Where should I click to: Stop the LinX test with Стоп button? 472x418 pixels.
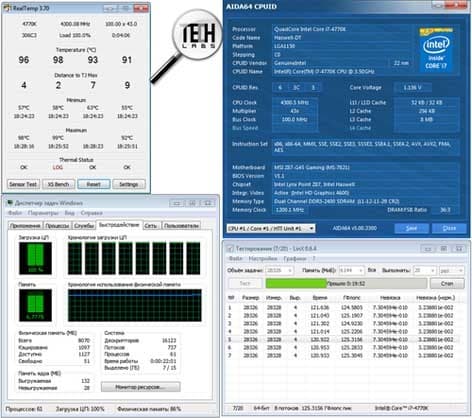(447, 283)
